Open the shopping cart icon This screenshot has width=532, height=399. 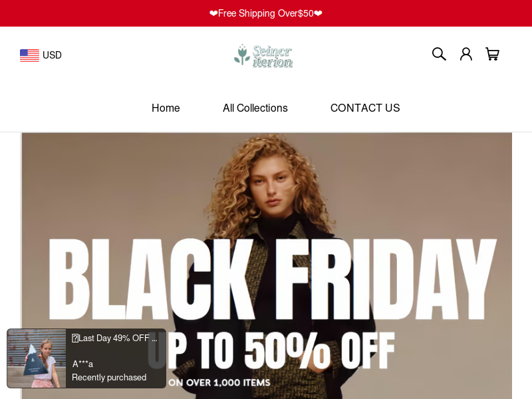(x=492, y=54)
